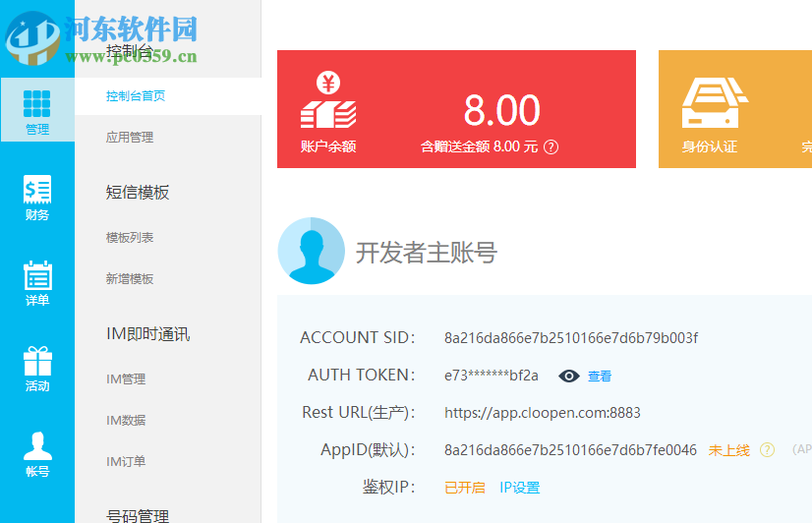Image resolution: width=812 pixels, height=523 pixels.
Task: Click the AppID value ending in 7fe0046
Action: pyautogui.click(x=570, y=450)
